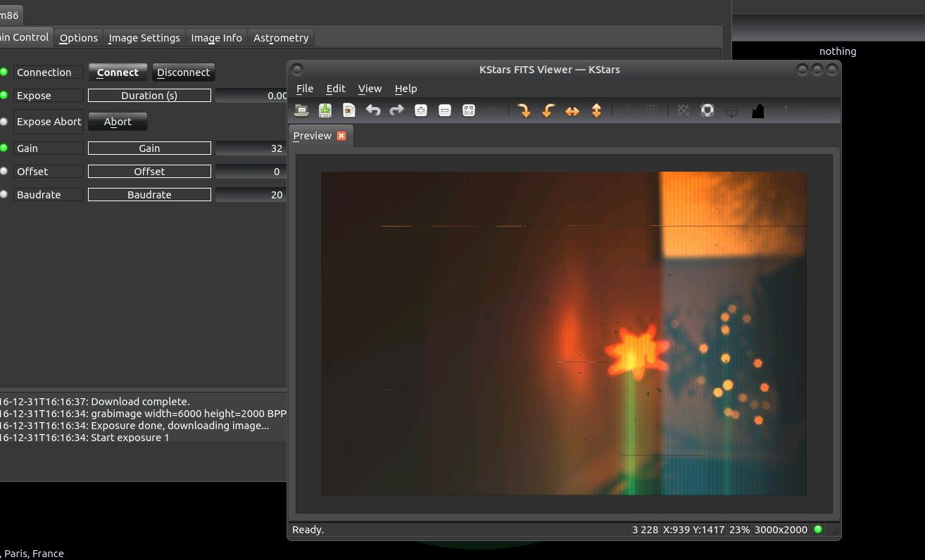The image size is (925, 560).
Task: Click the Gain property name box
Action: click(x=149, y=148)
